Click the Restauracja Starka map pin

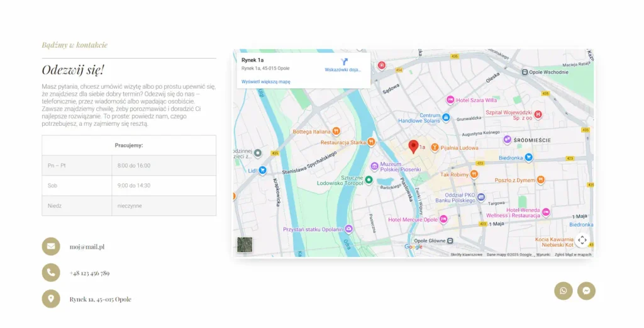pyautogui.click(x=372, y=142)
